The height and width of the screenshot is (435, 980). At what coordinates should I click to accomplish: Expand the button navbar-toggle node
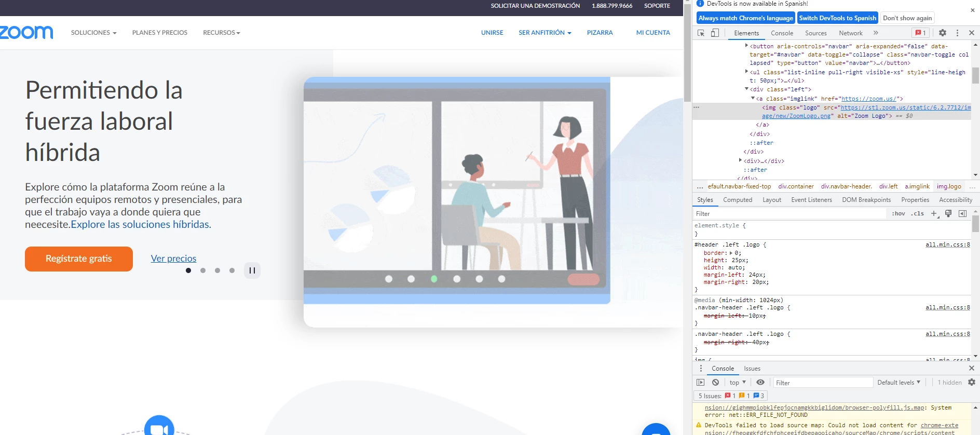[x=747, y=46]
